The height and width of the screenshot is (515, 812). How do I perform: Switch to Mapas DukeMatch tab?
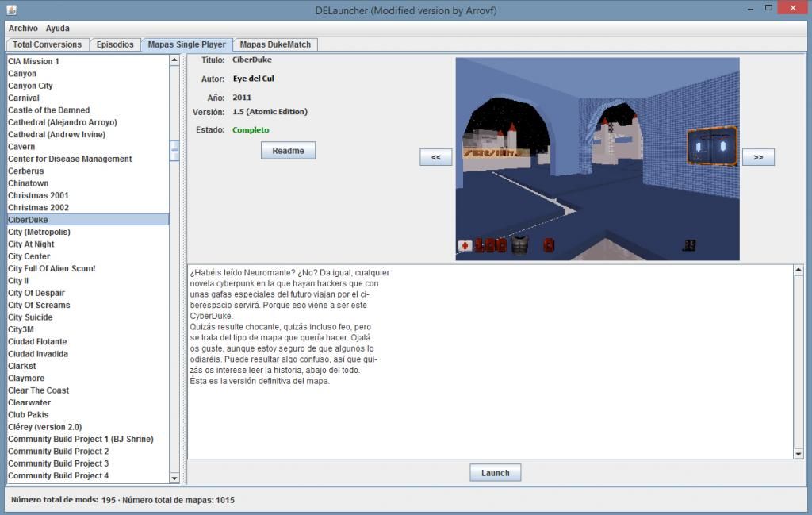[275, 44]
